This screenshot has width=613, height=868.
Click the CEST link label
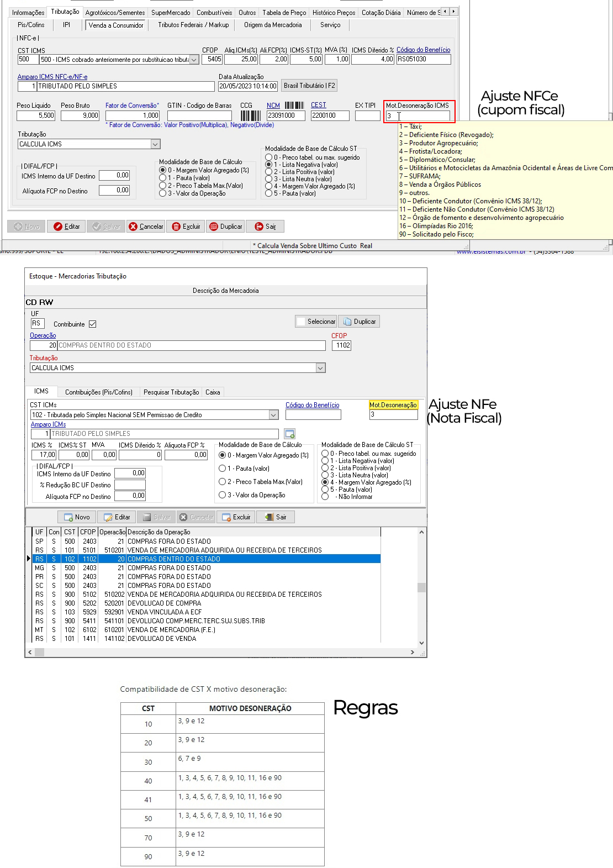[319, 105]
